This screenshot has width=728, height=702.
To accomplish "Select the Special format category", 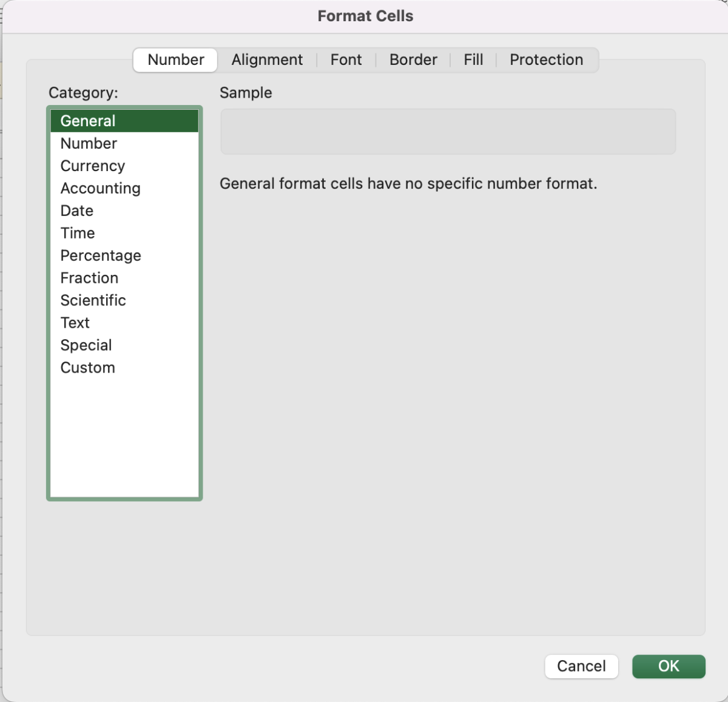I will (x=86, y=345).
